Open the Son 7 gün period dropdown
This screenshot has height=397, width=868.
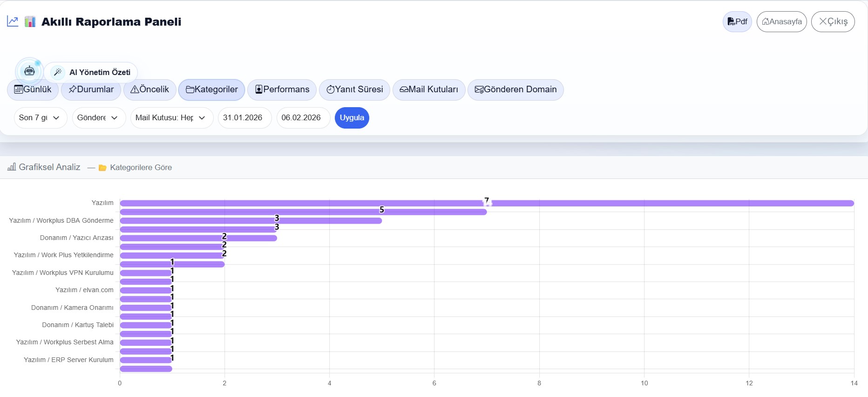tap(40, 118)
